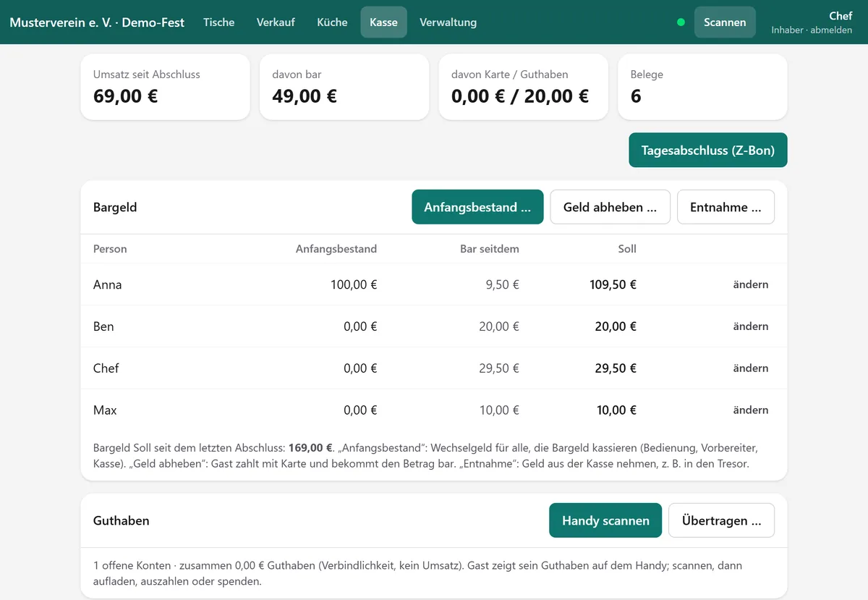Viewport: 868px width, 600px height.
Task: Click Ben's Soll value 20,00 €
Action: (616, 326)
